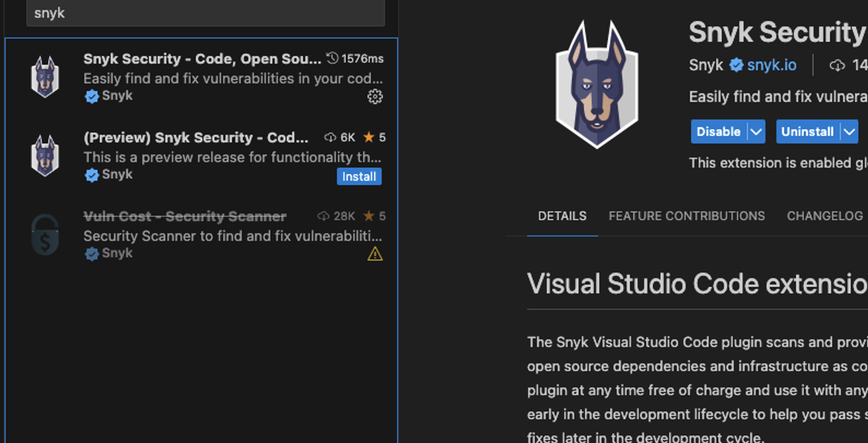The width and height of the screenshot is (868, 443).
Task: Click 'This extension is enabled' status text
Action: pyautogui.click(x=778, y=163)
